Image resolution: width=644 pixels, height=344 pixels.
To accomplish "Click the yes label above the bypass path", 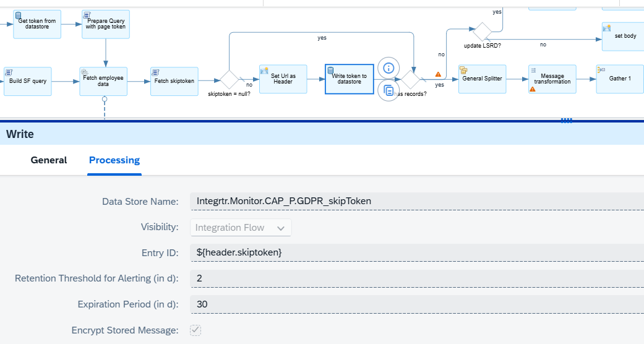I will [322, 38].
